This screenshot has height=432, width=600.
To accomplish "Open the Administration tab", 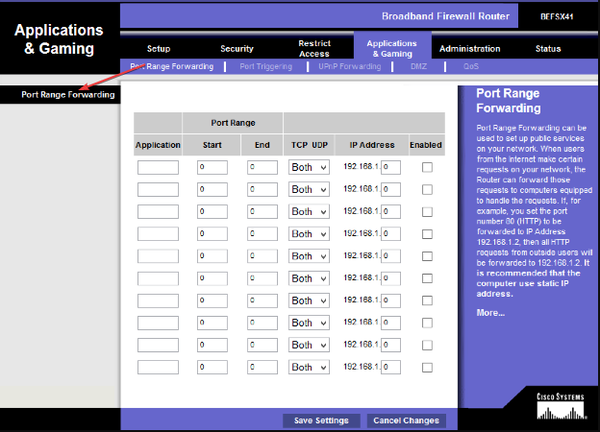I will coord(470,49).
